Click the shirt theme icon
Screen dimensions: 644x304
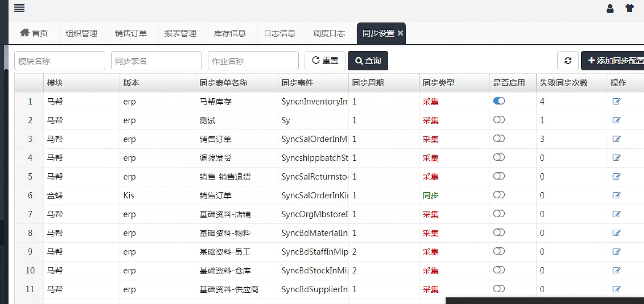[x=629, y=8]
